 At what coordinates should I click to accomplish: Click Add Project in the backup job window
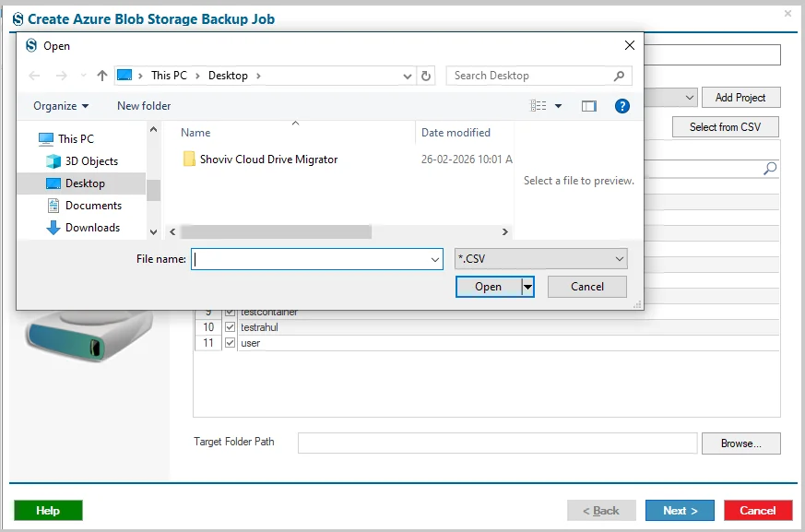(740, 98)
